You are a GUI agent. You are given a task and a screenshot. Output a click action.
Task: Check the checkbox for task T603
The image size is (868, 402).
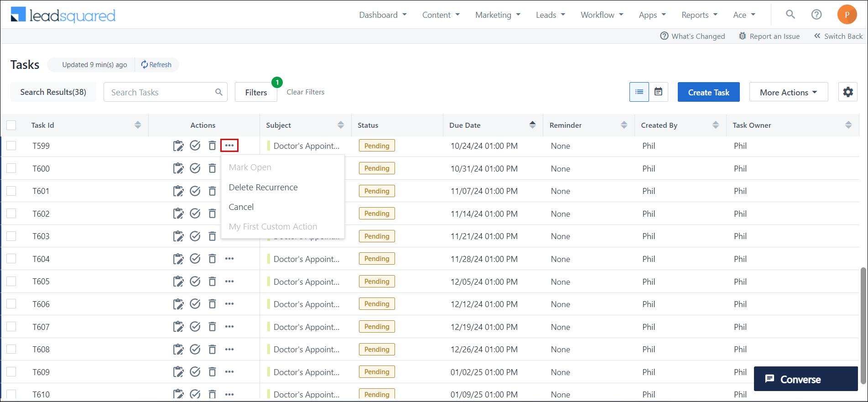pyautogui.click(x=11, y=236)
